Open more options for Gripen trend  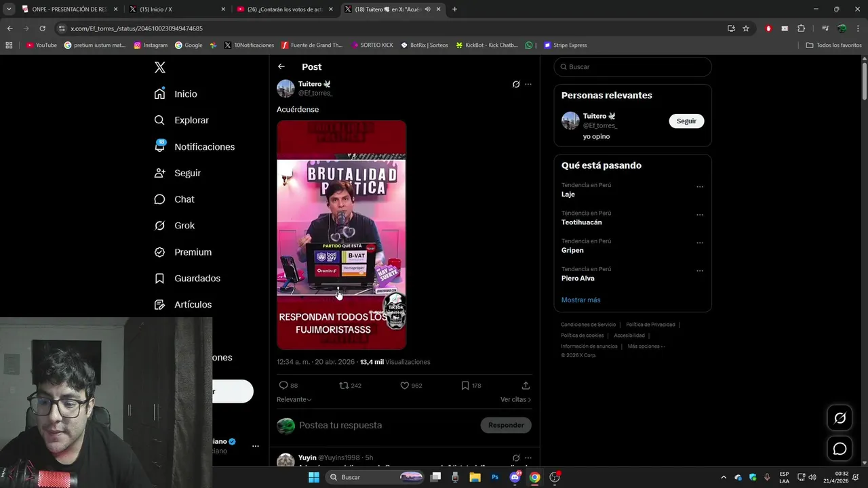coord(700,243)
